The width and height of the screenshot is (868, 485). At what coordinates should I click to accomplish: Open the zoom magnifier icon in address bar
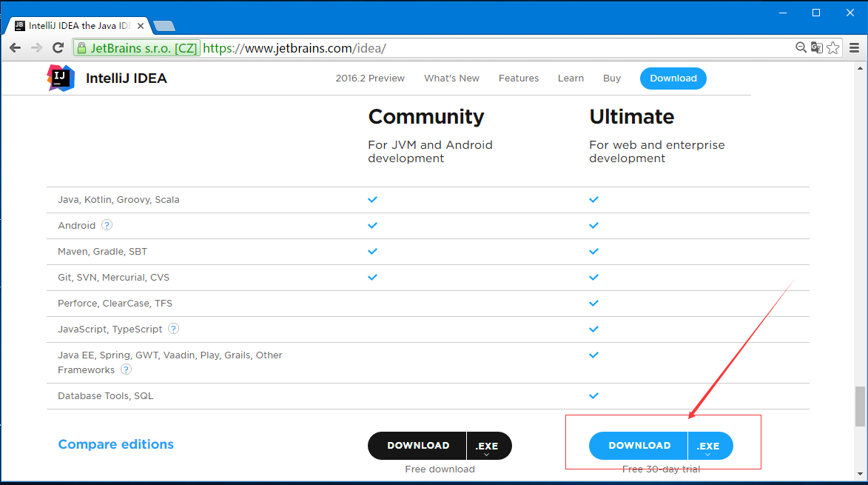tap(801, 47)
